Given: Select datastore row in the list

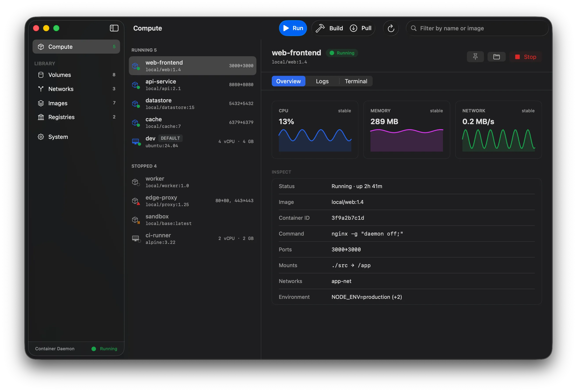Looking at the screenshot, I should [192, 104].
